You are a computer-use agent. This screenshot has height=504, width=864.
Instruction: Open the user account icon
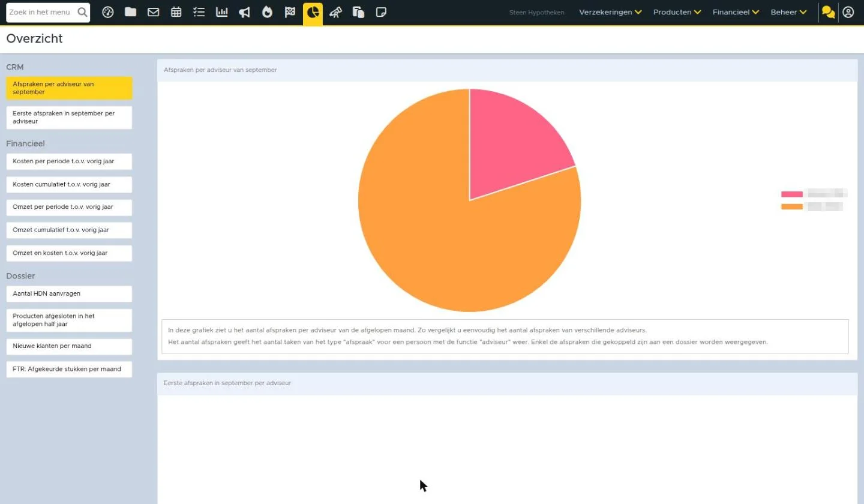pos(848,12)
